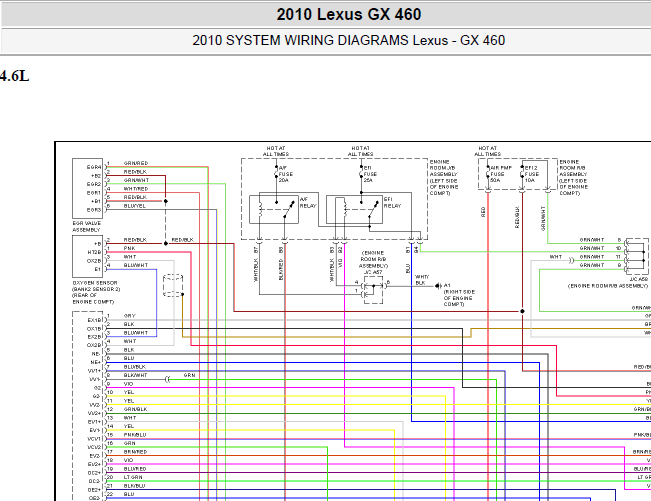Click the "A/F FUSE 20A" label
The height and width of the screenshot is (501, 651).
pyautogui.click(x=285, y=174)
